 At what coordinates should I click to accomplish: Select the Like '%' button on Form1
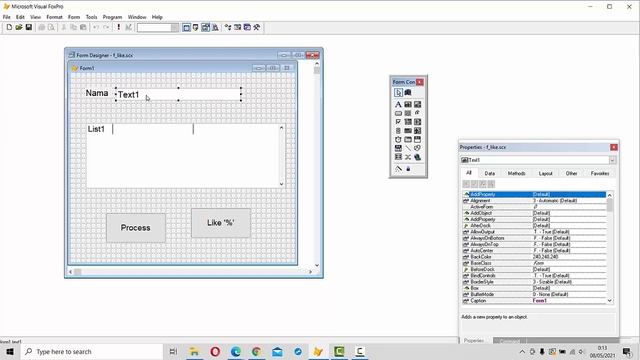[221, 223]
